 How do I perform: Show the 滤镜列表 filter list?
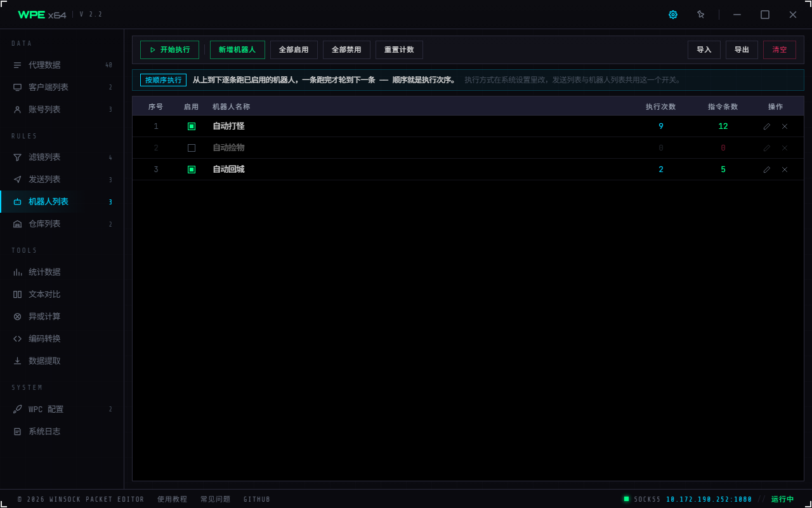coord(62,157)
